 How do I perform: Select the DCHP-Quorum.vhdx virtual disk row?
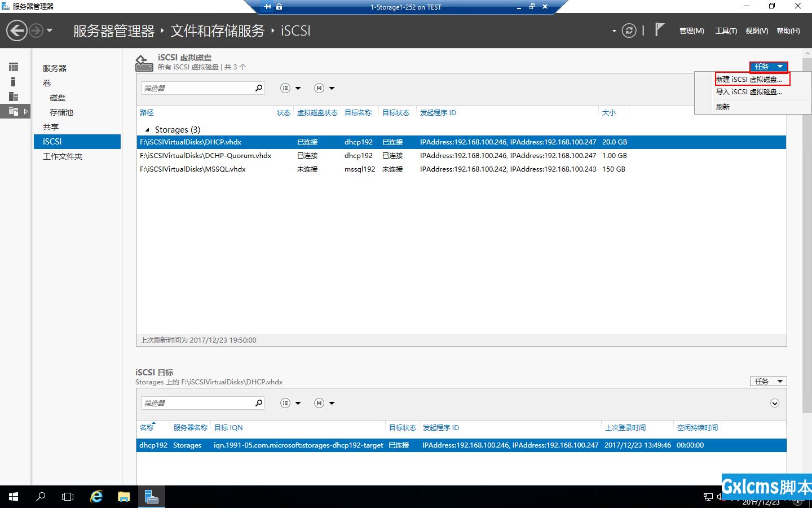461,156
